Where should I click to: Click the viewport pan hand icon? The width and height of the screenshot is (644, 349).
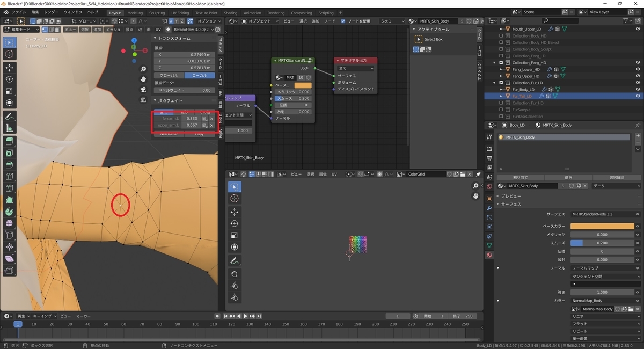pyautogui.click(x=143, y=79)
